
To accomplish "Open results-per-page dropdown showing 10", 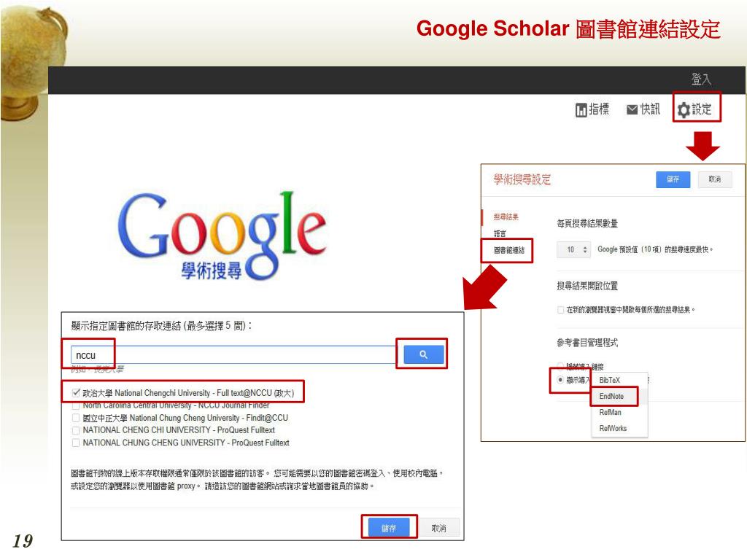I will click(x=573, y=249).
